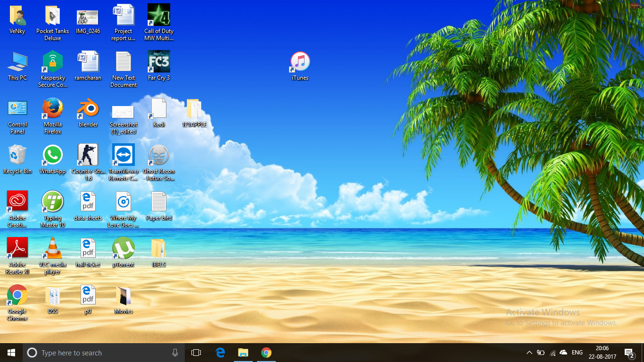Image resolution: width=644 pixels, height=362 pixels.
Task: Select the Far Cry 3 shortcut
Action: tap(159, 66)
